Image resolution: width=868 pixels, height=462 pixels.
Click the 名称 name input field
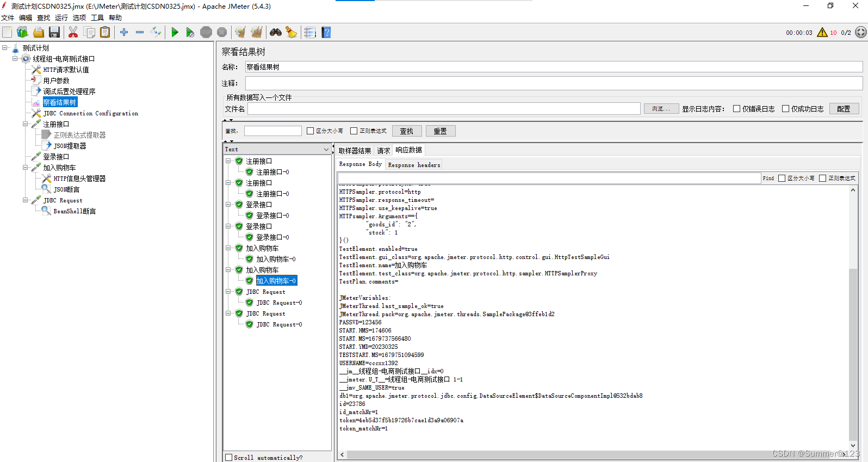tap(554, 67)
